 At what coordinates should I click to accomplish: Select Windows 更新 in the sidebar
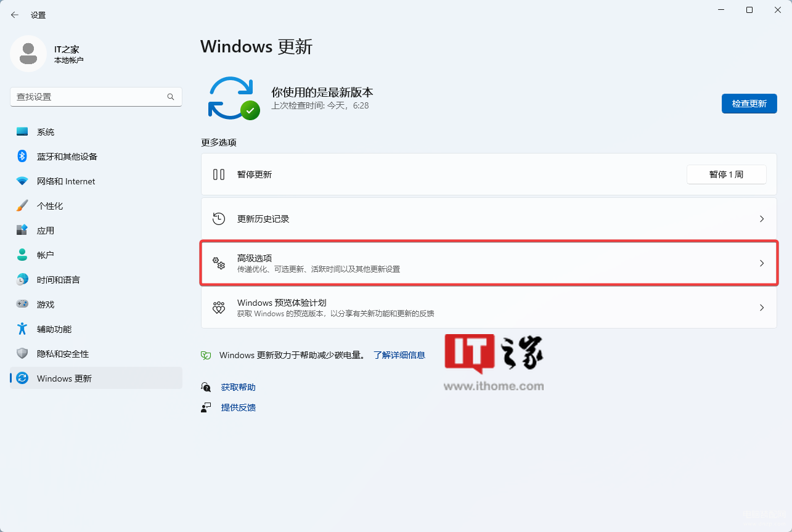pos(96,379)
